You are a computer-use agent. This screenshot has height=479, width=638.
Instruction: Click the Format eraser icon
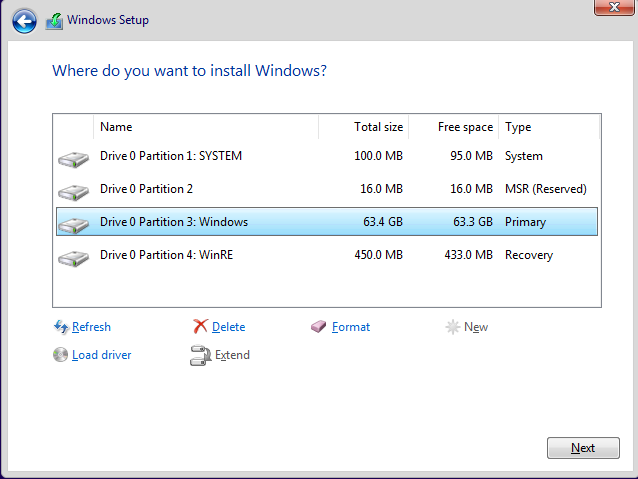319,327
